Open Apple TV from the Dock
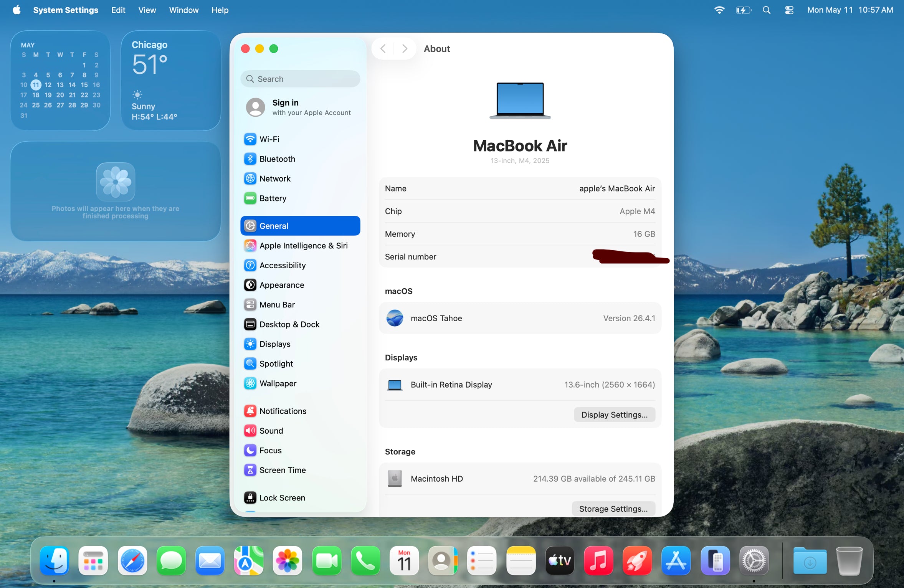904x588 pixels. (560, 560)
